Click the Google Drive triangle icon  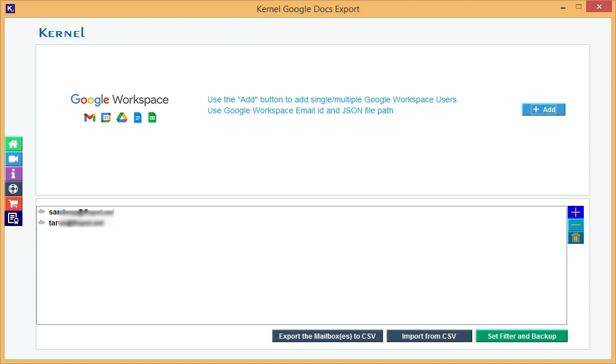point(122,117)
